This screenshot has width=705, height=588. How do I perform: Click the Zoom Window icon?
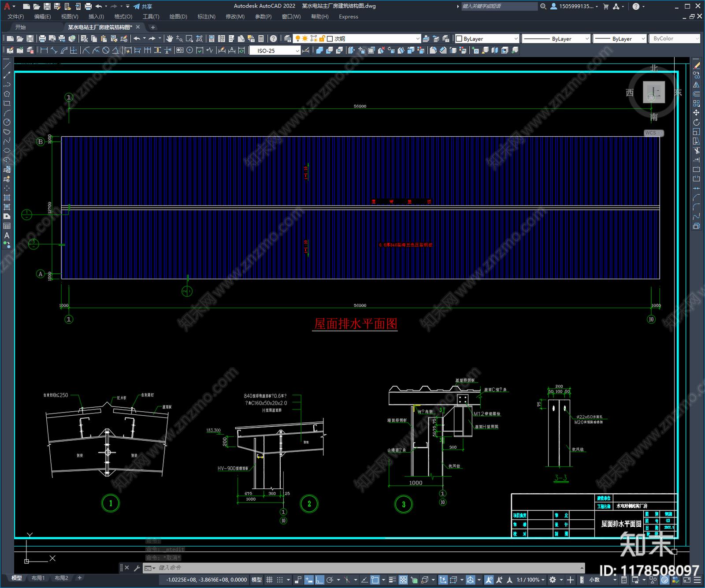tap(189, 39)
